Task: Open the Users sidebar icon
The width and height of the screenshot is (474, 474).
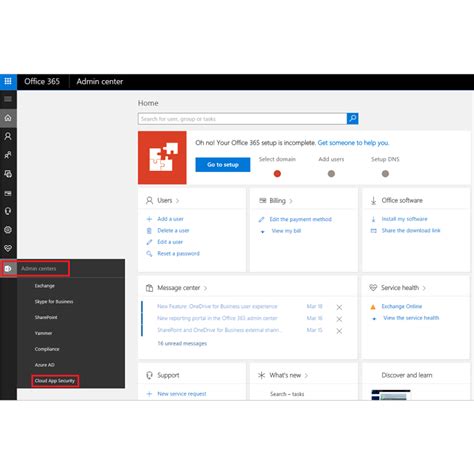Action: 8,136
